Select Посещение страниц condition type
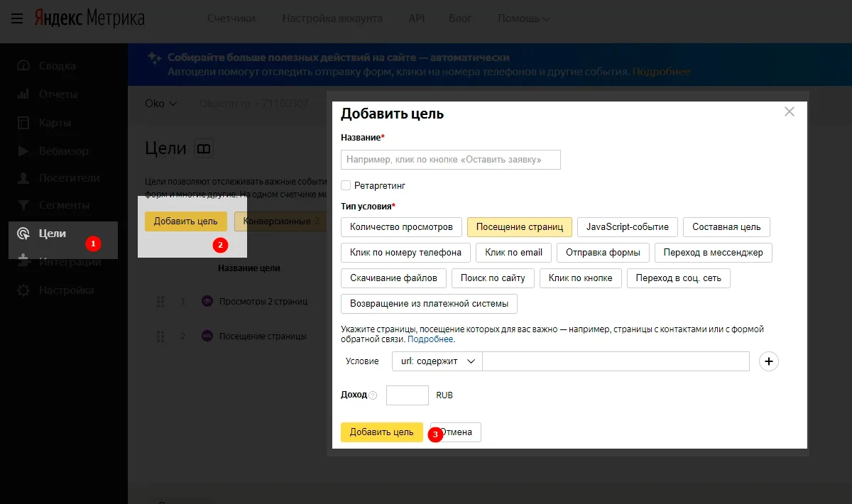The image size is (852, 504). (x=520, y=227)
